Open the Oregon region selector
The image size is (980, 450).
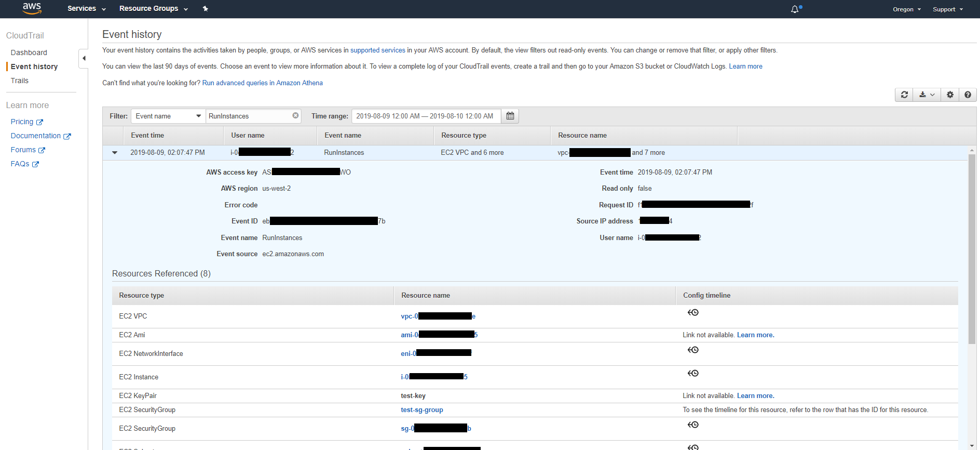coord(907,9)
